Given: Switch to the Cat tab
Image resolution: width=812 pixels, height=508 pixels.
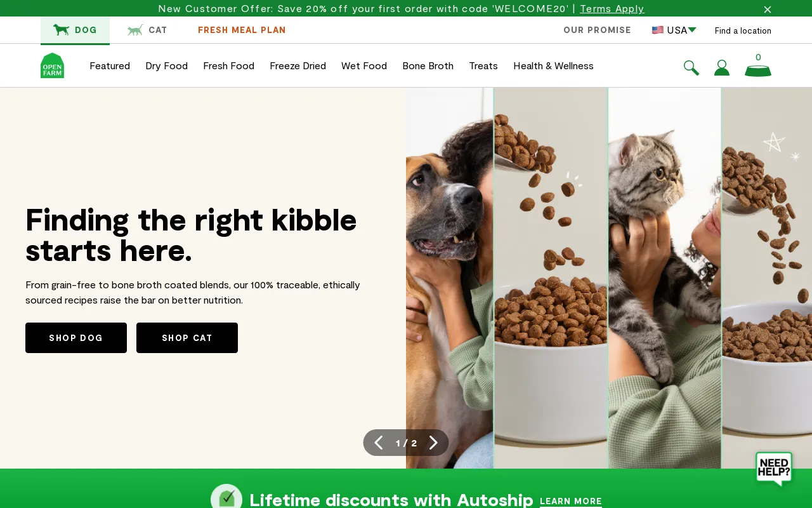Looking at the screenshot, I should [x=147, y=30].
